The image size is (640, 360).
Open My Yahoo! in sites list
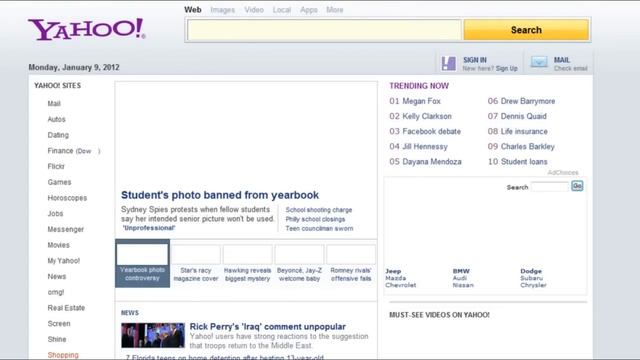[x=64, y=261]
